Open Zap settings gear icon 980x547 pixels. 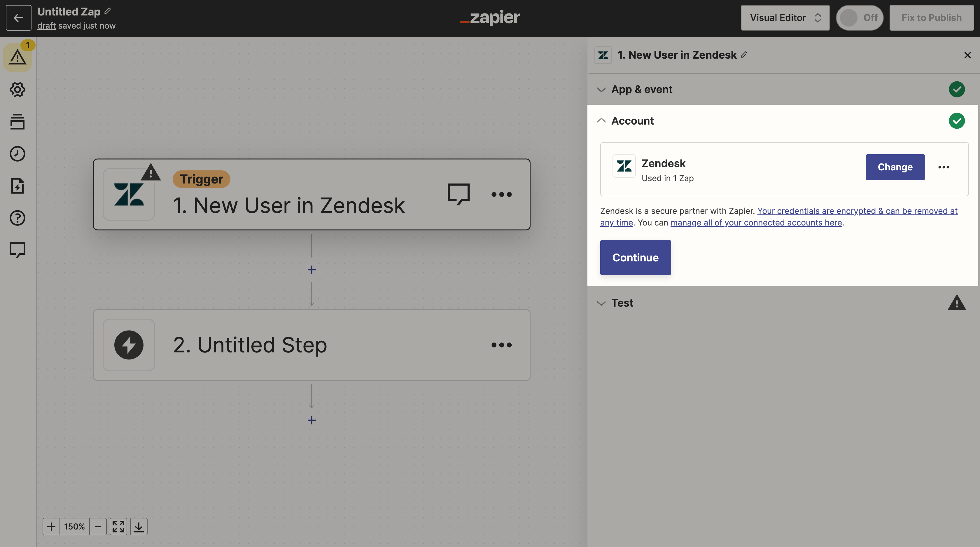[17, 89]
